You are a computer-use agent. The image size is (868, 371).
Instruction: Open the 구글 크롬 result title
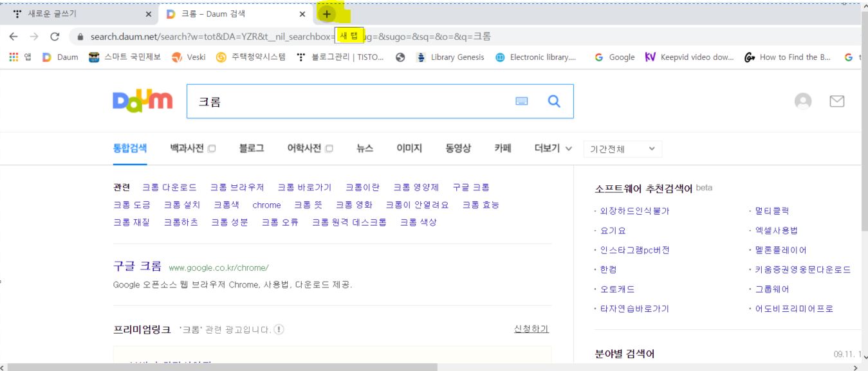[138, 266]
